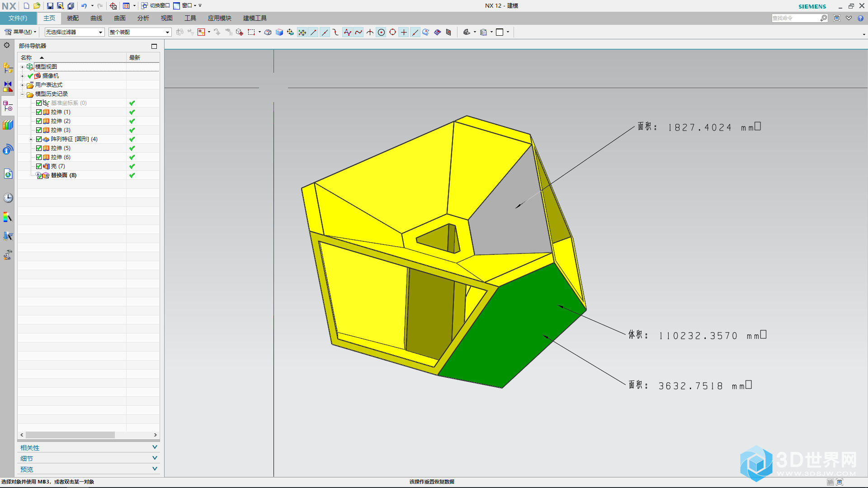Open the Part Navigator sidebar tab
Screen dimensions: 868x488
[8, 106]
